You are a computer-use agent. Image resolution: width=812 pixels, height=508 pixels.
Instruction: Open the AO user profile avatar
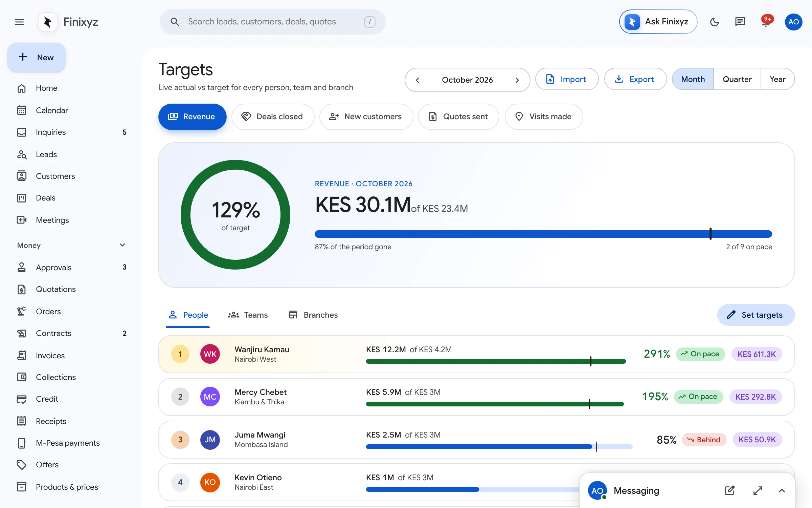[x=793, y=22]
